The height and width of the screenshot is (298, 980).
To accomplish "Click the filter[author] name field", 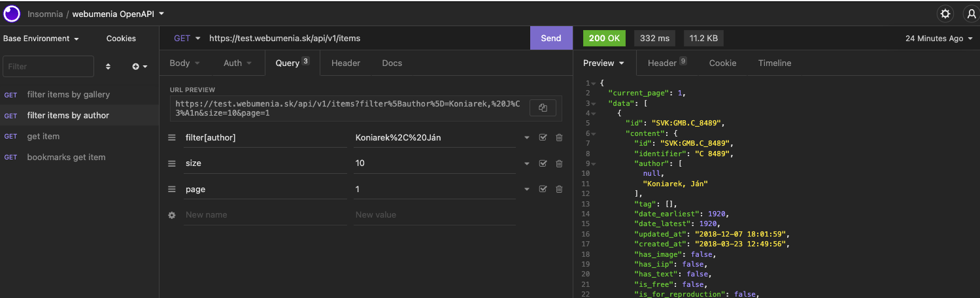I will [x=265, y=137].
